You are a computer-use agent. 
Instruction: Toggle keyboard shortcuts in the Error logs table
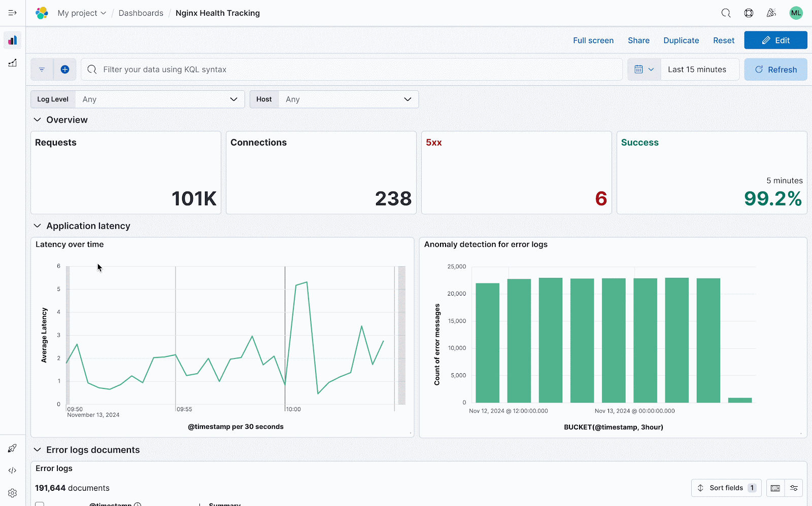[x=775, y=488]
